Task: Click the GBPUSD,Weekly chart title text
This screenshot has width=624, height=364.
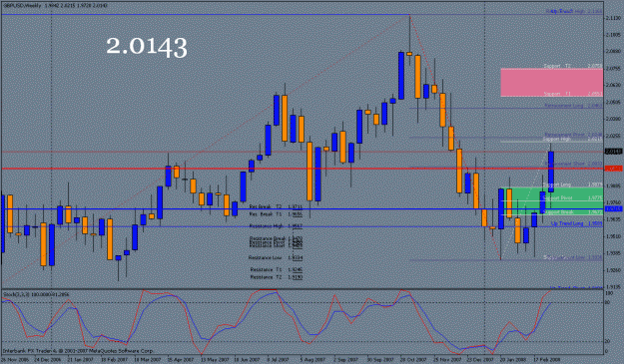Action: (22, 6)
